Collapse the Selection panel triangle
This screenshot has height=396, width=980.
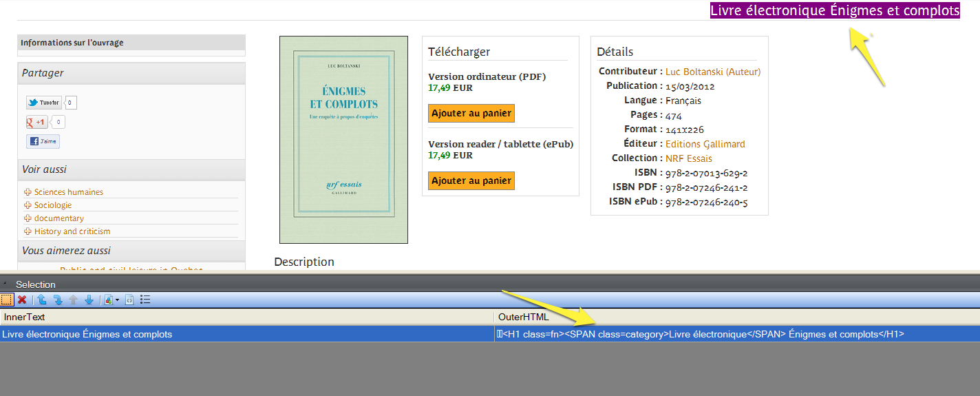pos(5,284)
